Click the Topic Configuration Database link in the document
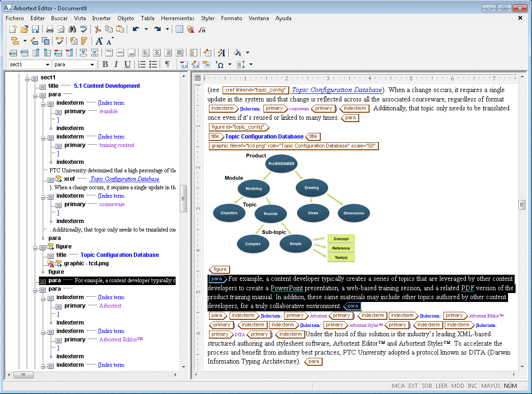532x394 pixels. coord(337,90)
